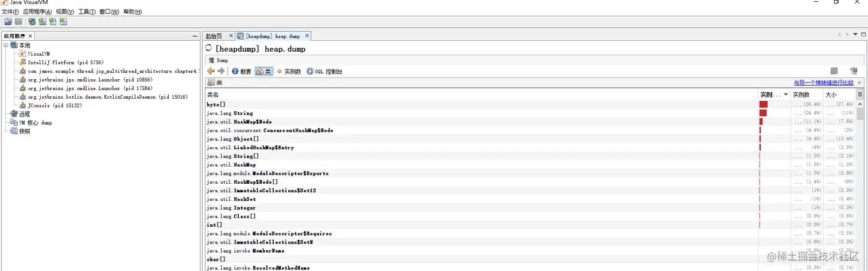Click the red instance bar for byte[]
868x271 pixels.
[x=764, y=104]
